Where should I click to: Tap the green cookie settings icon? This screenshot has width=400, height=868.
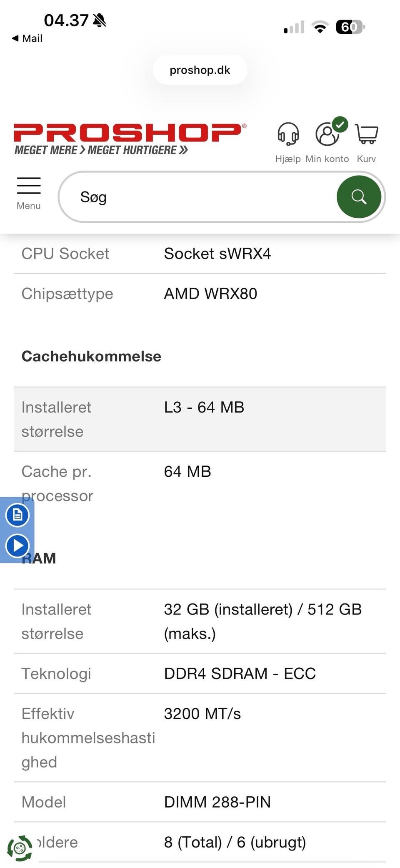point(20,848)
